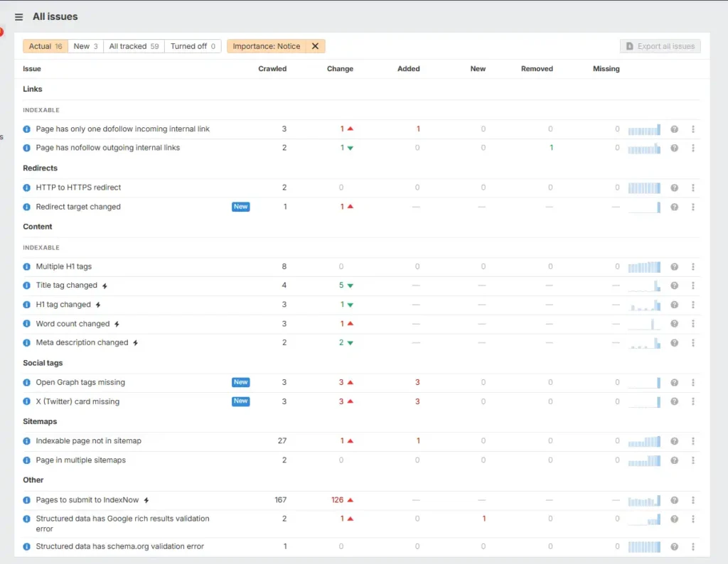Click history chart for HTTP to HTTPS redirect
Viewport: 728px width, 564px height.
(x=644, y=188)
